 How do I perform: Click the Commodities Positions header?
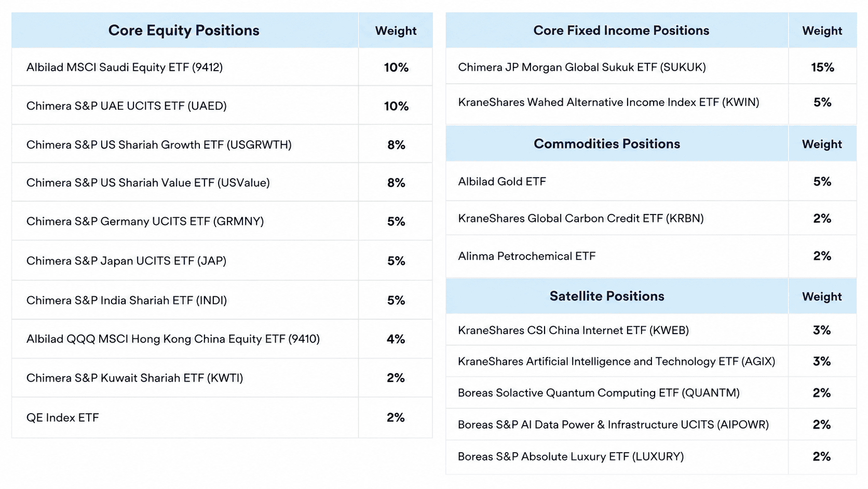click(x=607, y=144)
